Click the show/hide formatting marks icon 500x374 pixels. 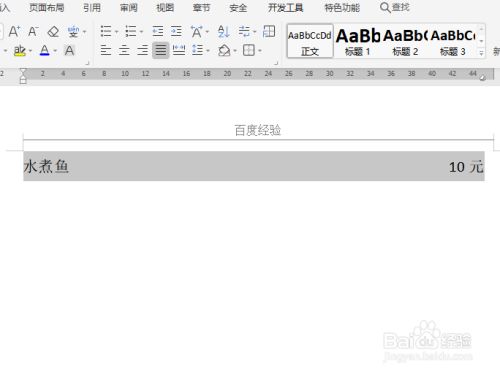(x=244, y=31)
